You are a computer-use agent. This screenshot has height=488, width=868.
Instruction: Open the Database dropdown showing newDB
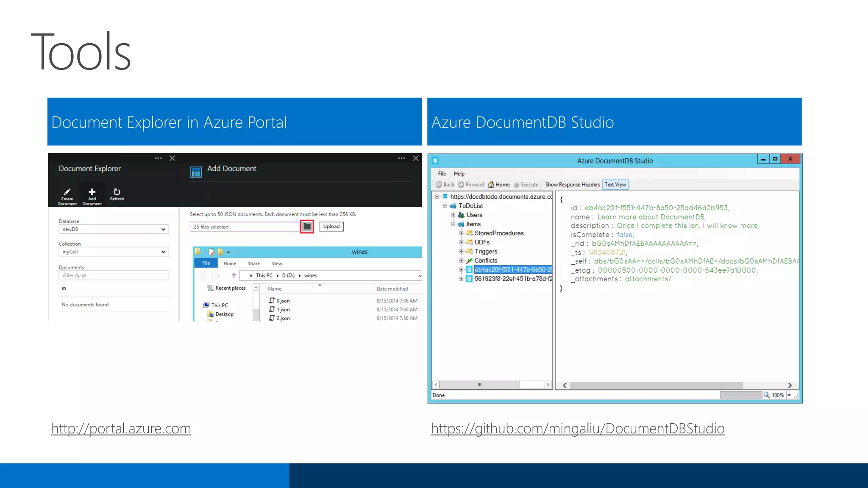click(114, 229)
